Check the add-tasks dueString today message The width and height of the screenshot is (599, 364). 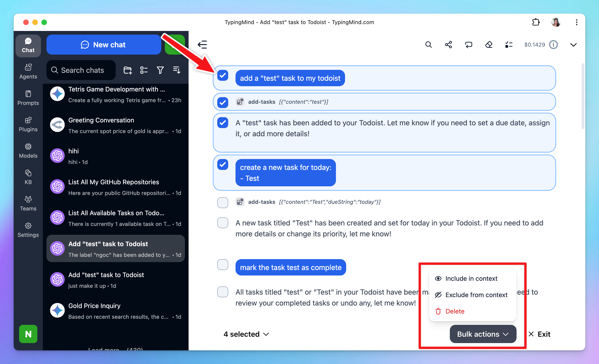[x=223, y=202]
